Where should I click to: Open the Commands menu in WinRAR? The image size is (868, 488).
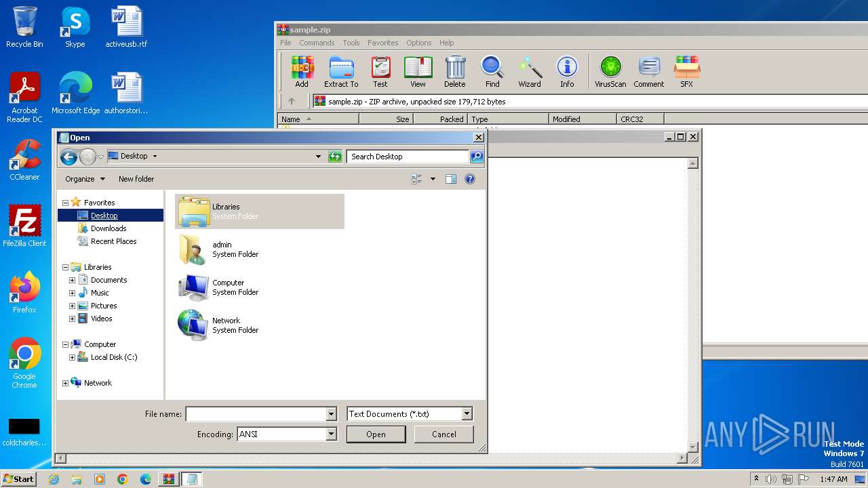click(317, 43)
